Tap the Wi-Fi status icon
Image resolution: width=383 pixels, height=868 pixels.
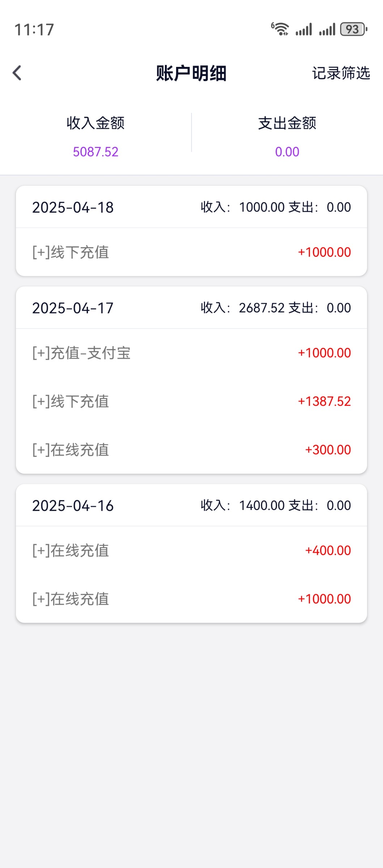pos(280,29)
